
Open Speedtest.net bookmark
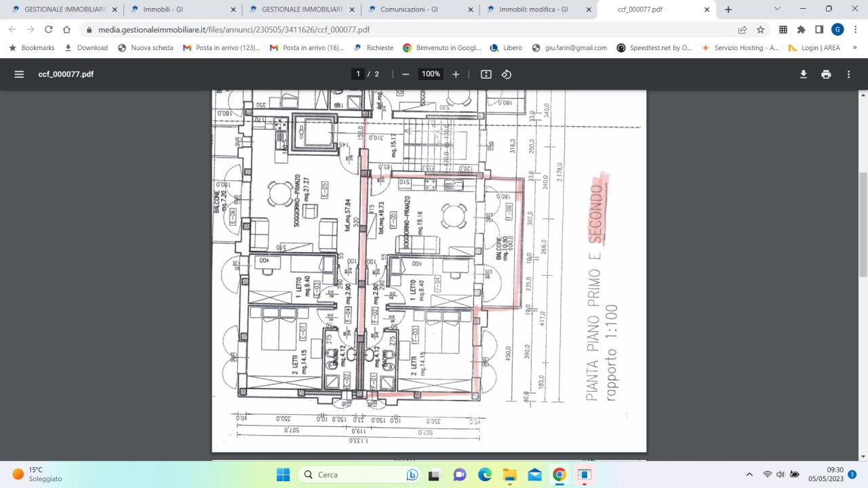(655, 47)
